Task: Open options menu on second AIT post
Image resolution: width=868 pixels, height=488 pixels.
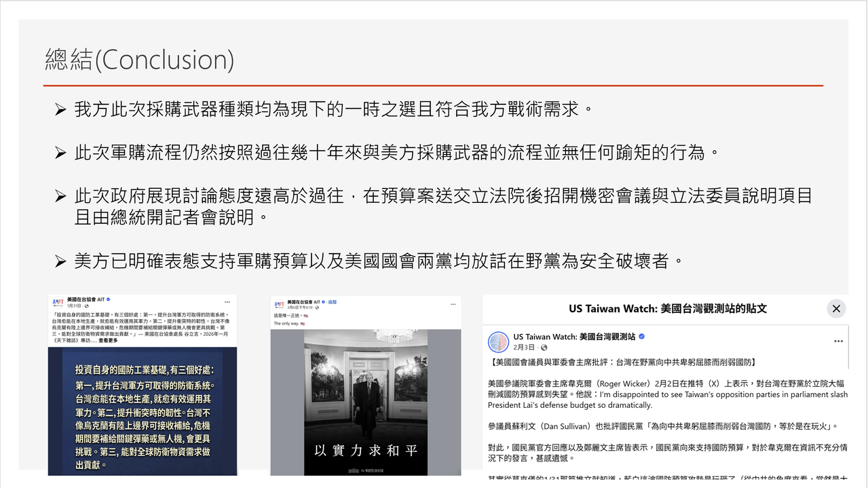Action: tap(453, 304)
